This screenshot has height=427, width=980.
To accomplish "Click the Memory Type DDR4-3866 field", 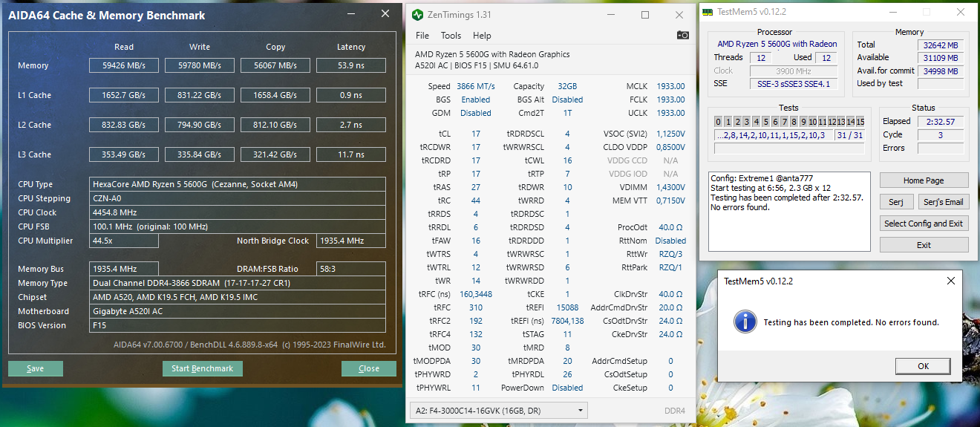I will (238, 283).
